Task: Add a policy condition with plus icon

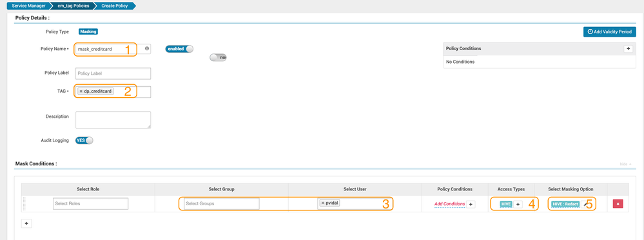Action: click(x=628, y=48)
